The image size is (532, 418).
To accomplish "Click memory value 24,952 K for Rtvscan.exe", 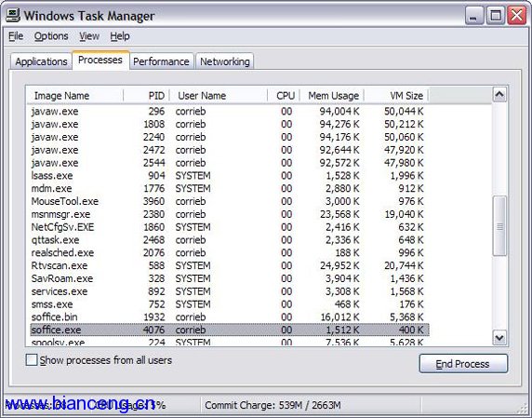I will tap(339, 265).
